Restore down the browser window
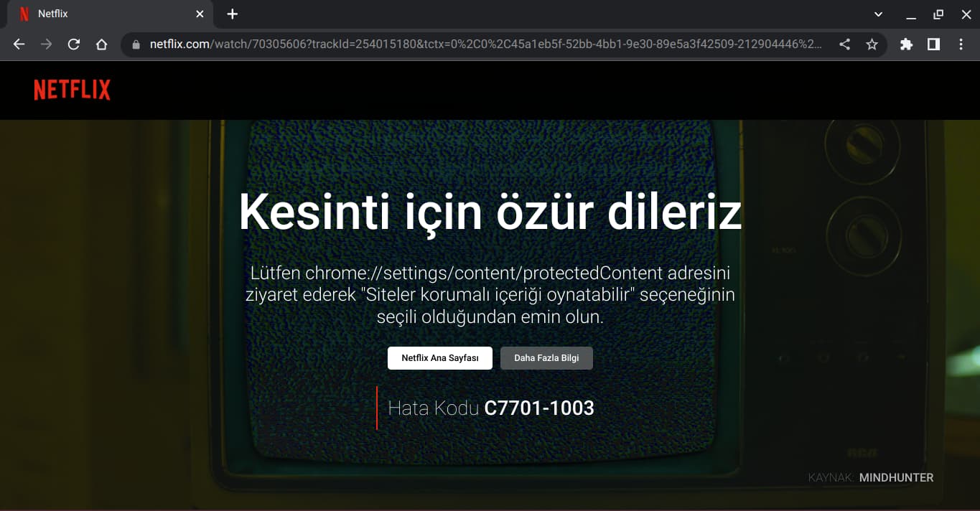Image resolution: width=980 pixels, height=511 pixels. pyautogui.click(x=938, y=14)
